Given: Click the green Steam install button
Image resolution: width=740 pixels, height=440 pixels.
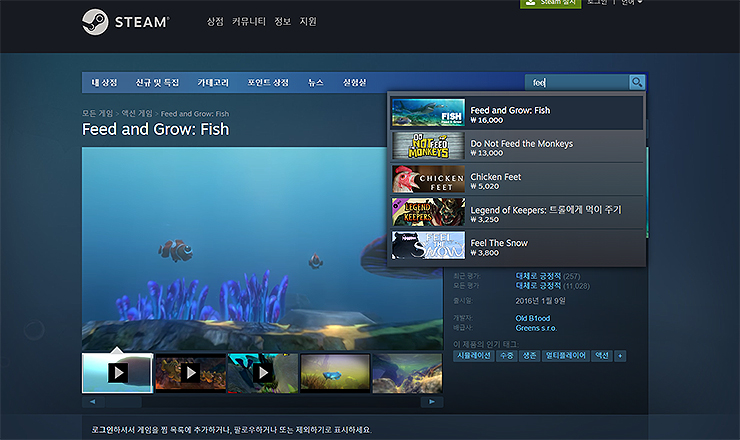Looking at the screenshot, I should (551, 3).
